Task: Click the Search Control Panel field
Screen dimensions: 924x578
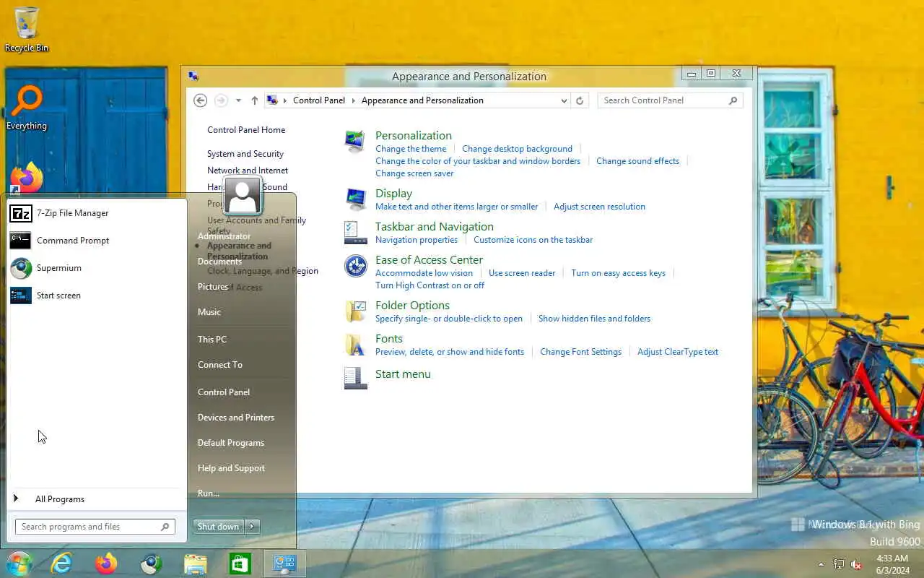Action: pos(670,100)
